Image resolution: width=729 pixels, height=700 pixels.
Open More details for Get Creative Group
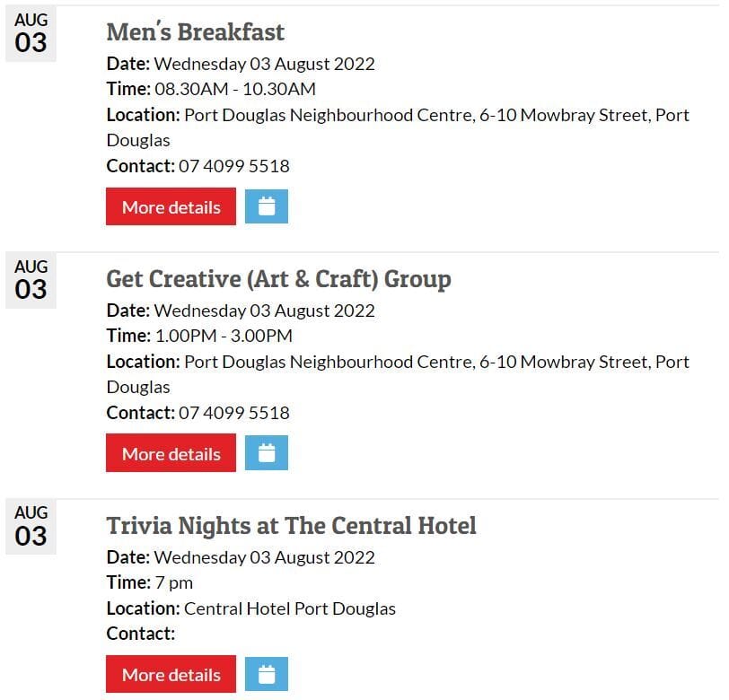pyautogui.click(x=171, y=453)
